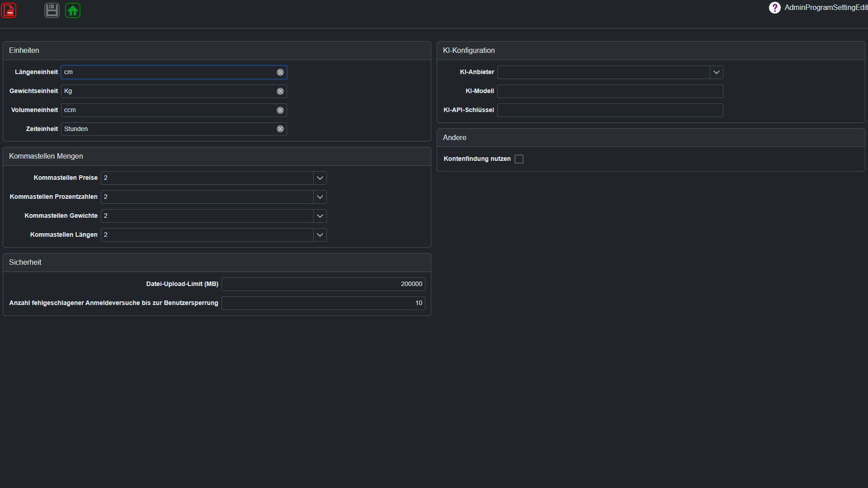Click into the KI-Modell text field

(x=610, y=91)
